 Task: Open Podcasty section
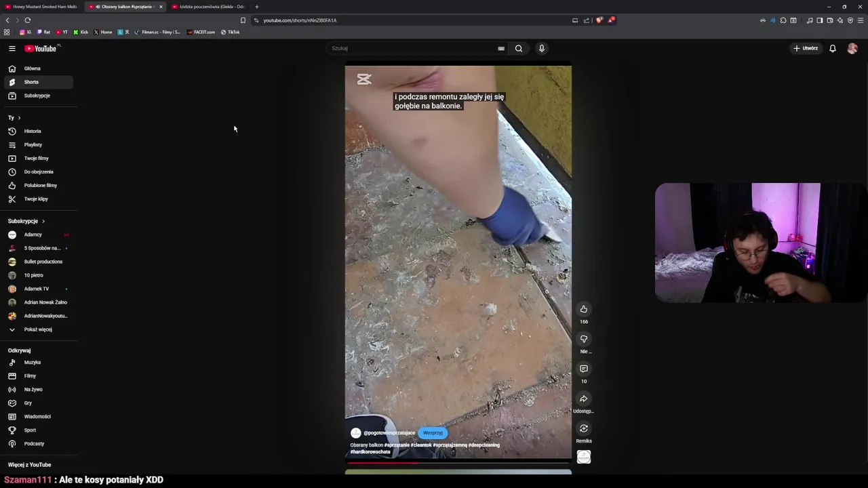coord(39,444)
